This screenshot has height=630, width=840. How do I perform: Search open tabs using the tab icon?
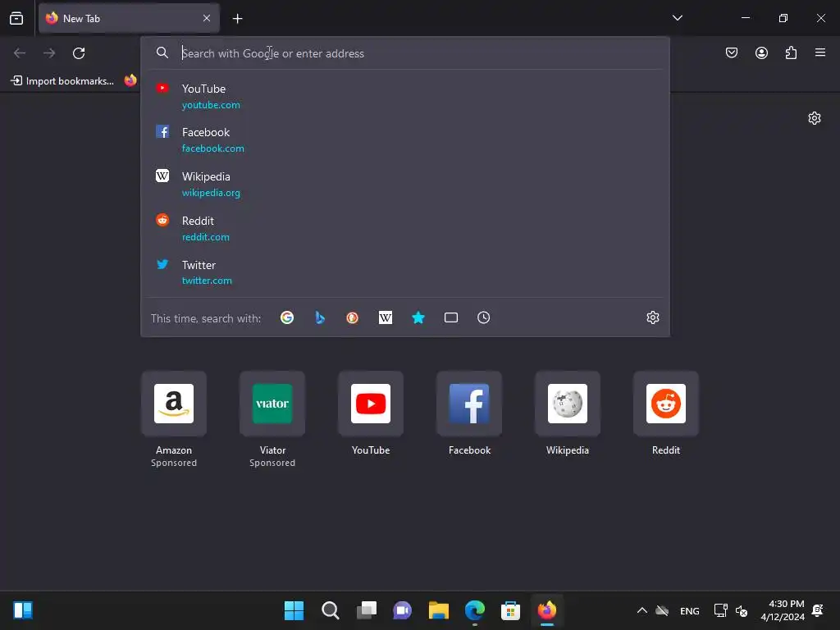[x=451, y=317]
